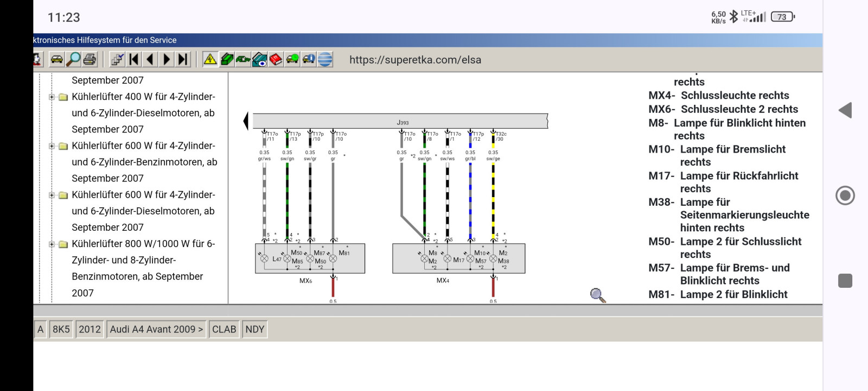Open the yellow wiring diagram warning icon
The image size is (868, 391).
click(210, 59)
